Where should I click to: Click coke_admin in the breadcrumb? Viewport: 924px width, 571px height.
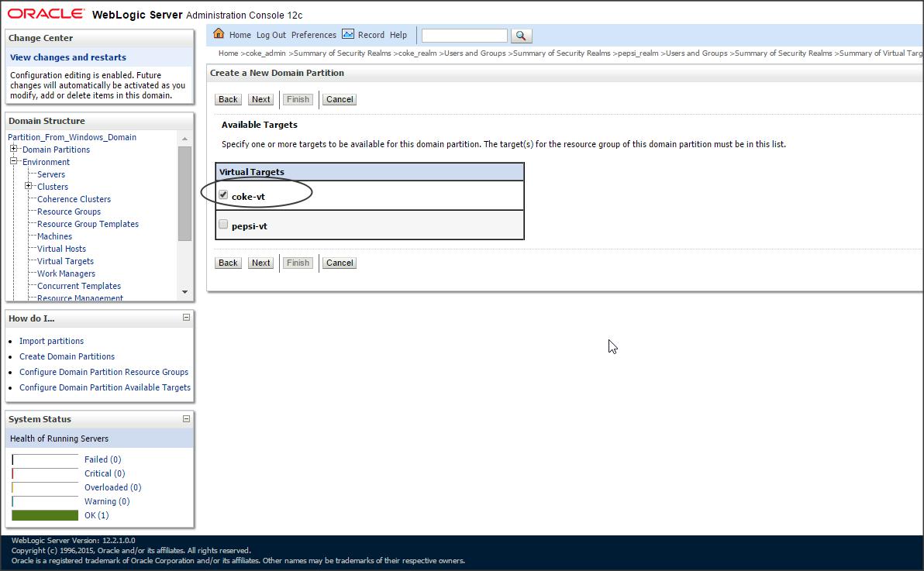click(265, 53)
